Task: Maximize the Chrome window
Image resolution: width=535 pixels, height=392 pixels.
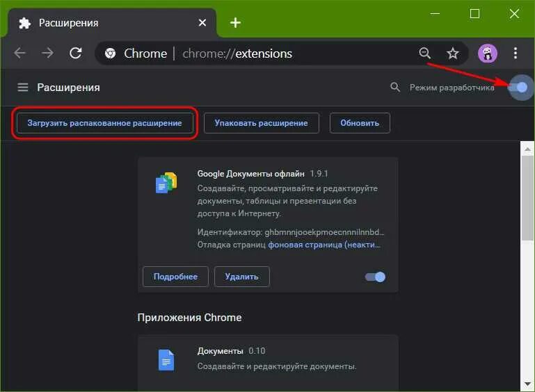Action: pos(474,14)
